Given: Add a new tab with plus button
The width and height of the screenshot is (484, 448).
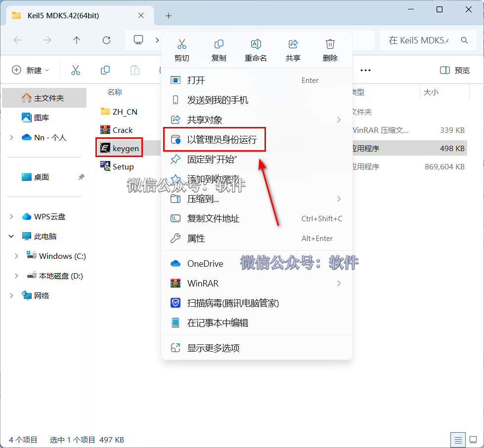Looking at the screenshot, I should tap(169, 16).
